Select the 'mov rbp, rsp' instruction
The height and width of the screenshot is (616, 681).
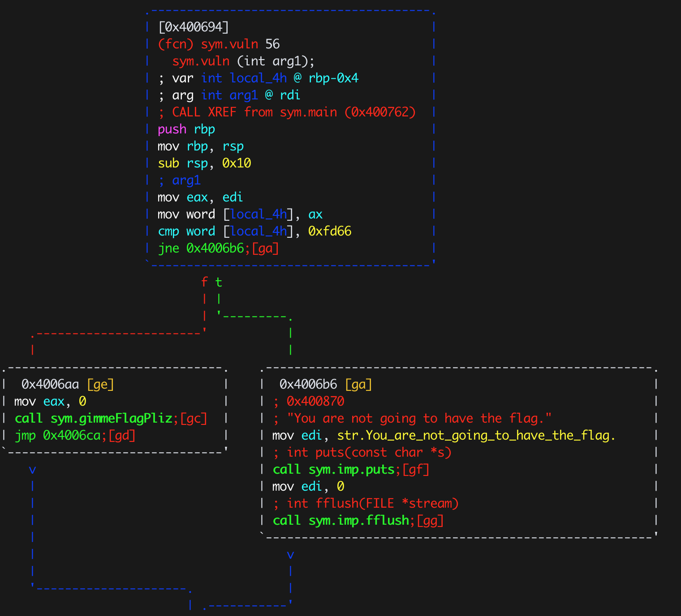[201, 146]
